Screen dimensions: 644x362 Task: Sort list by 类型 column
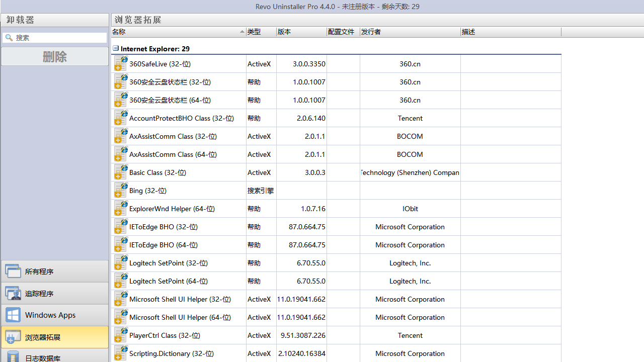261,32
